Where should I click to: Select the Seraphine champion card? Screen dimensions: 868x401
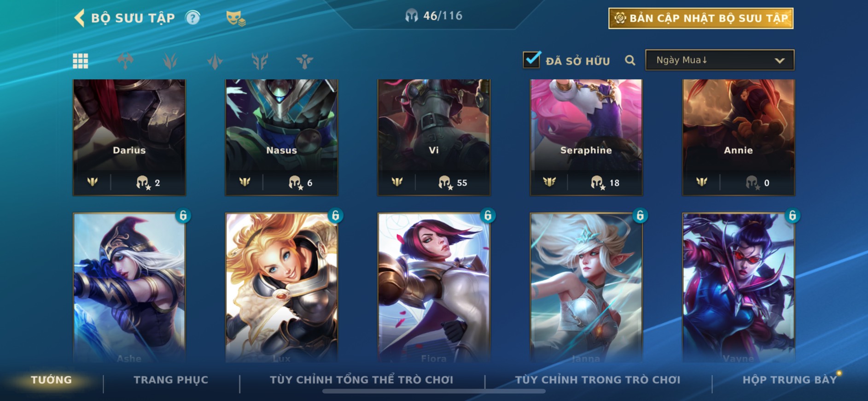[x=586, y=137]
